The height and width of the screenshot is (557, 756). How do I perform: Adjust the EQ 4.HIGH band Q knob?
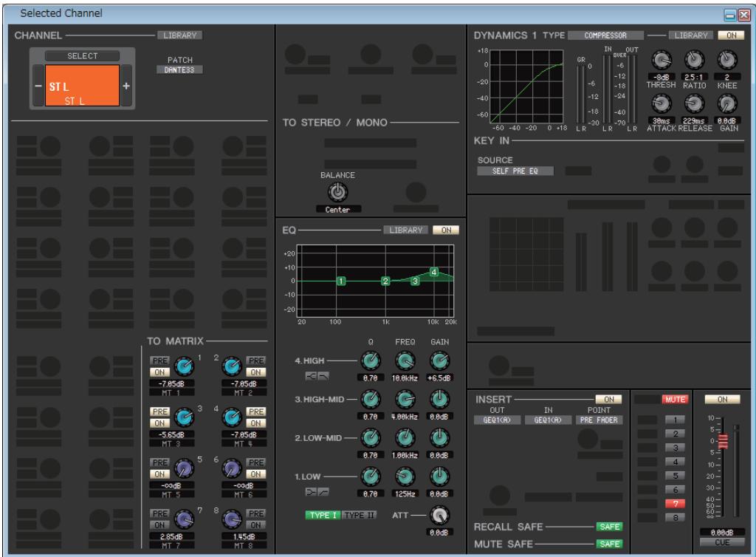[x=371, y=360]
